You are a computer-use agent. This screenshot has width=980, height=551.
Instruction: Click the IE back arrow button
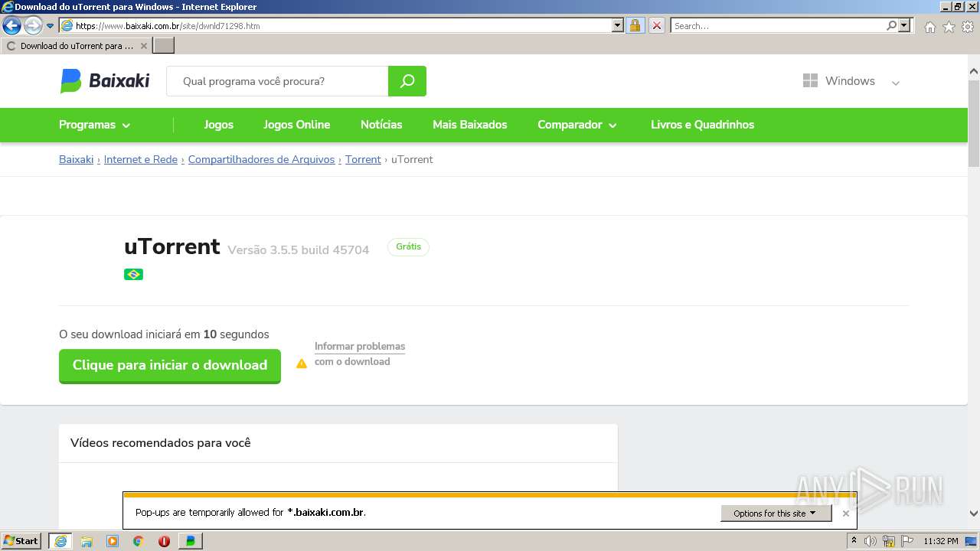pos(11,25)
